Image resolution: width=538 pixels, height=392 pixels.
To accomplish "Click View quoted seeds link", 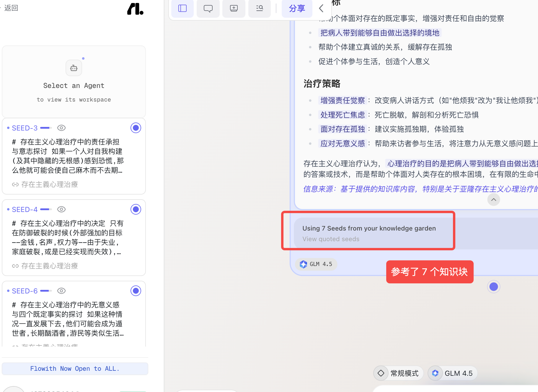I will (331, 239).
